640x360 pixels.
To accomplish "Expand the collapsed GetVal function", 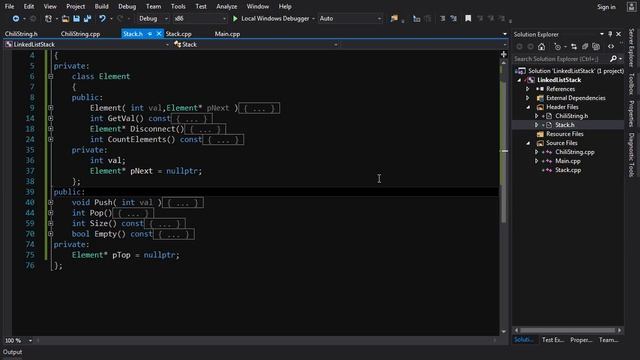I will coord(51,118).
